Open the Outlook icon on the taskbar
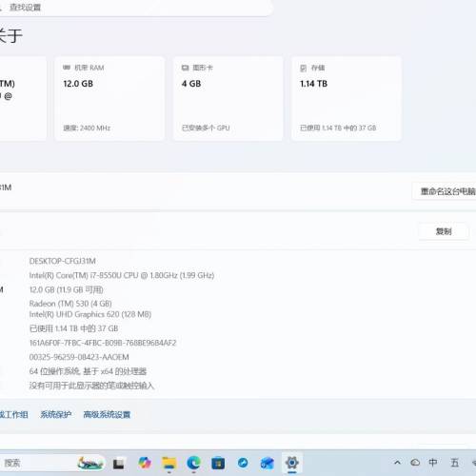 pyautogui.click(x=268, y=464)
